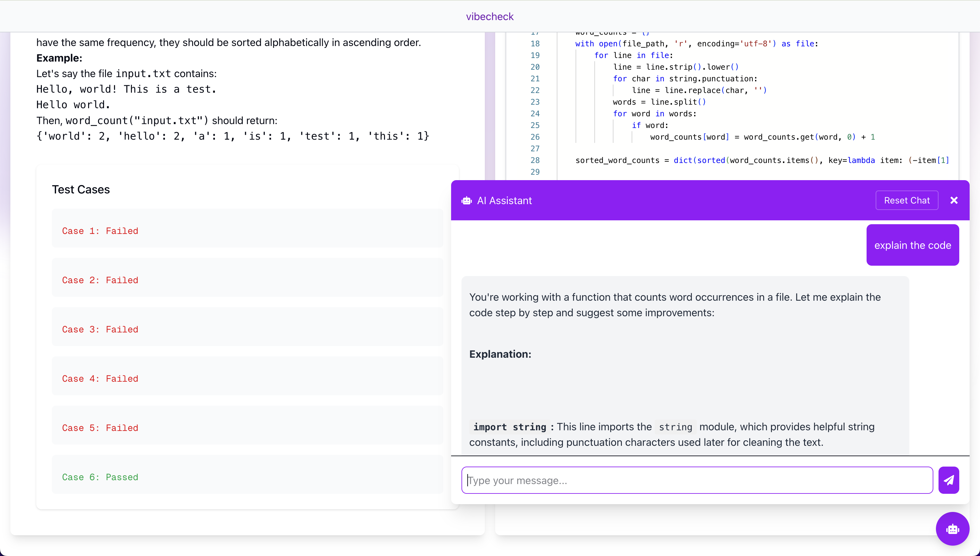The image size is (980, 556).
Task: Click the Test Cases heading
Action: [x=81, y=190]
